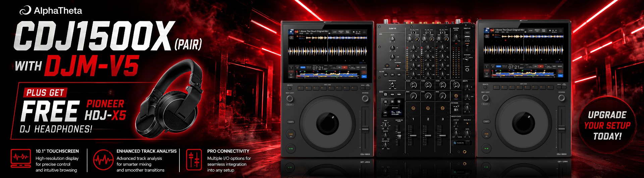
Task: Click the "PLUS GET" red label
Action: [x=45, y=93]
